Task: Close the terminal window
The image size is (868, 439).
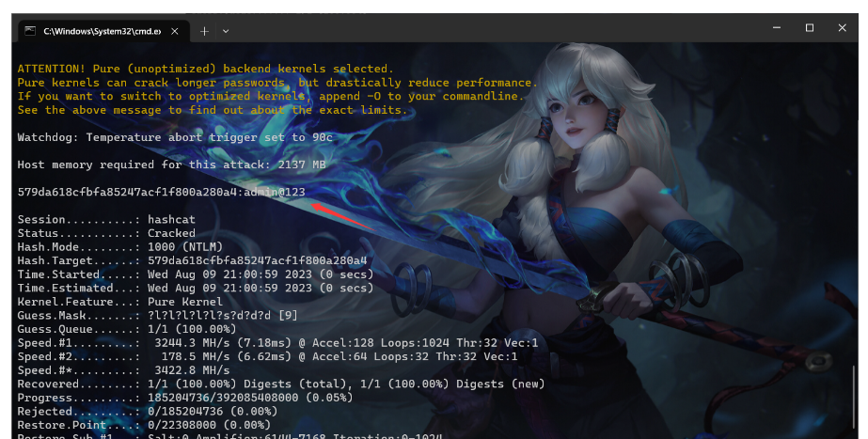Action: [x=842, y=27]
